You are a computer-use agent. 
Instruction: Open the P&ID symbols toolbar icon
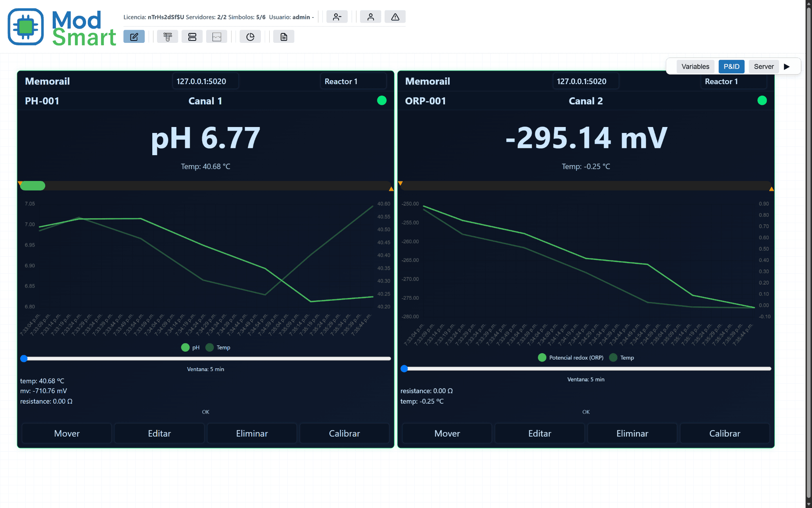point(168,37)
